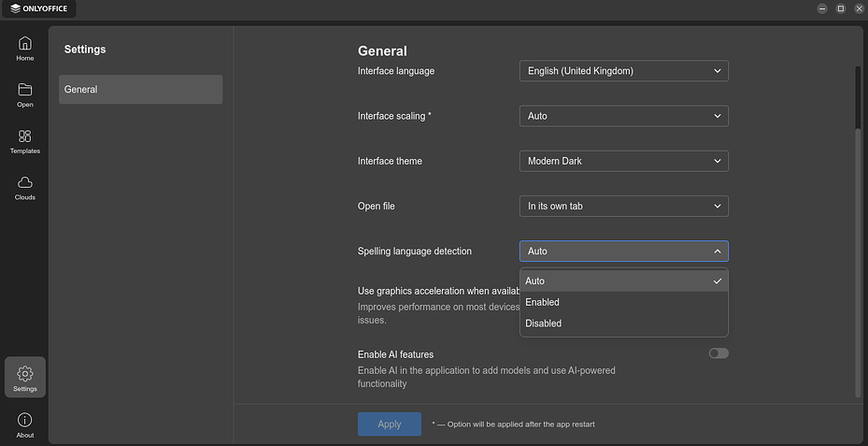
Task: Click the Interface theme label
Action: 390,161
